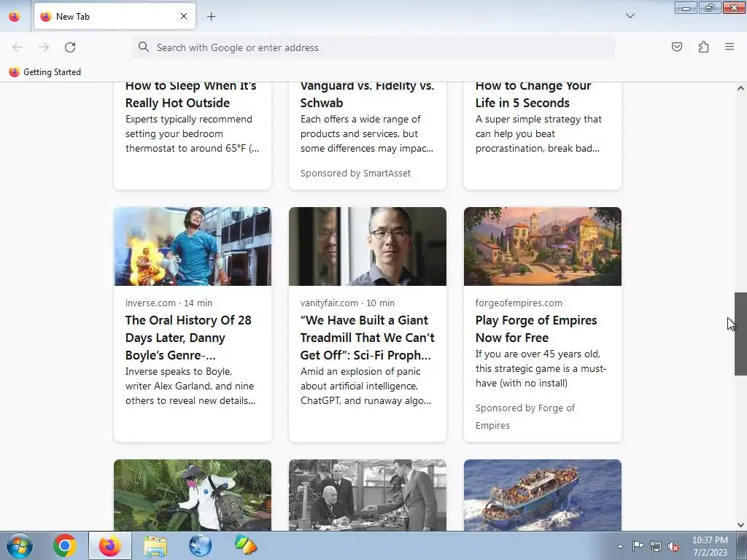
Task: Open the Action Center flag icon
Action: tap(638, 545)
